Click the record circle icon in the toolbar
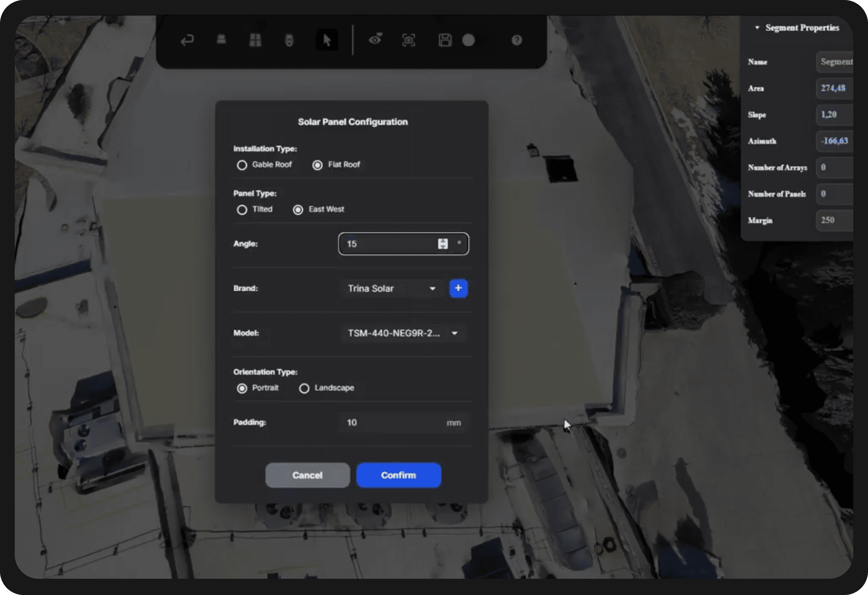 click(x=469, y=40)
